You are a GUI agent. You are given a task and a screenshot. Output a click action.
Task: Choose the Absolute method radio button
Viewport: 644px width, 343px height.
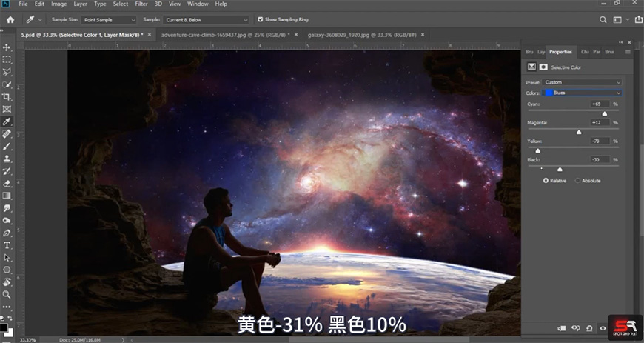point(577,181)
